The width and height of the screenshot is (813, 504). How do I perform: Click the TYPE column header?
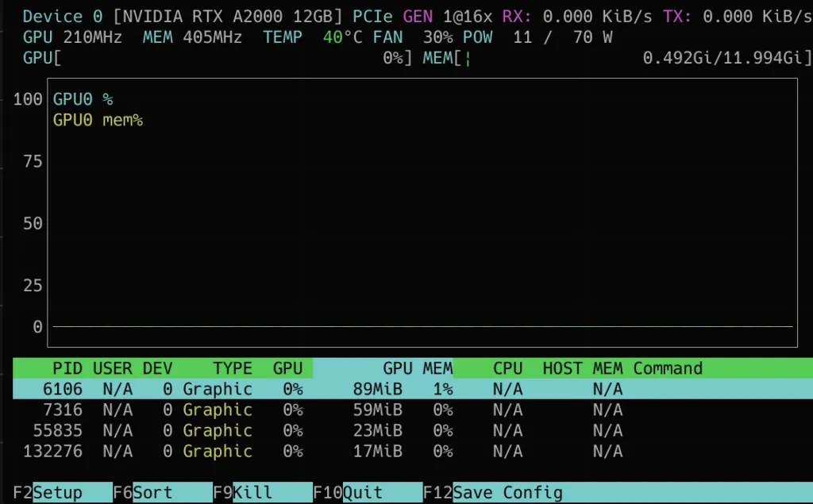coord(233,368)
